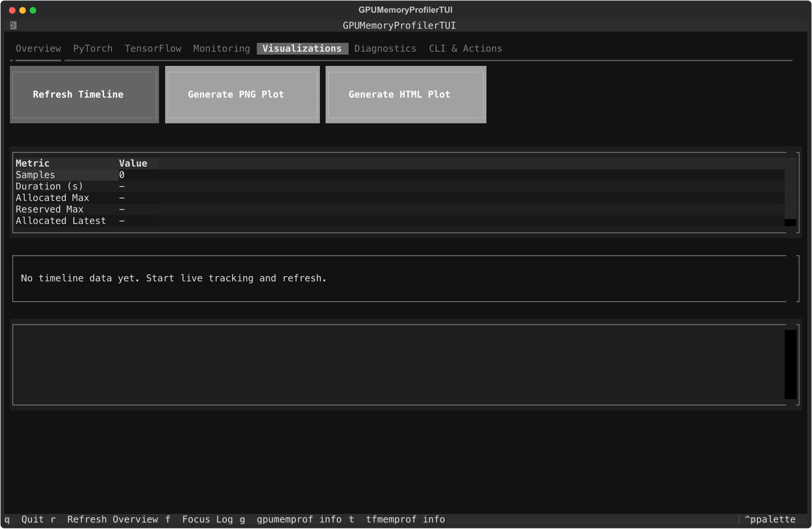Open the TensorFlow tab
The height and width of the screenshot is (529, 812).
coord(153,48)
